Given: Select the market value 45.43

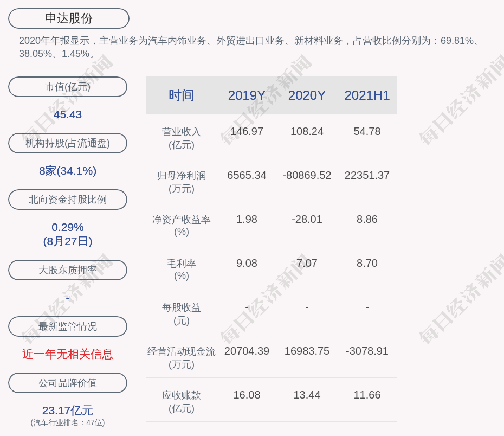Looking at the screenshot, I should (68, 114).
